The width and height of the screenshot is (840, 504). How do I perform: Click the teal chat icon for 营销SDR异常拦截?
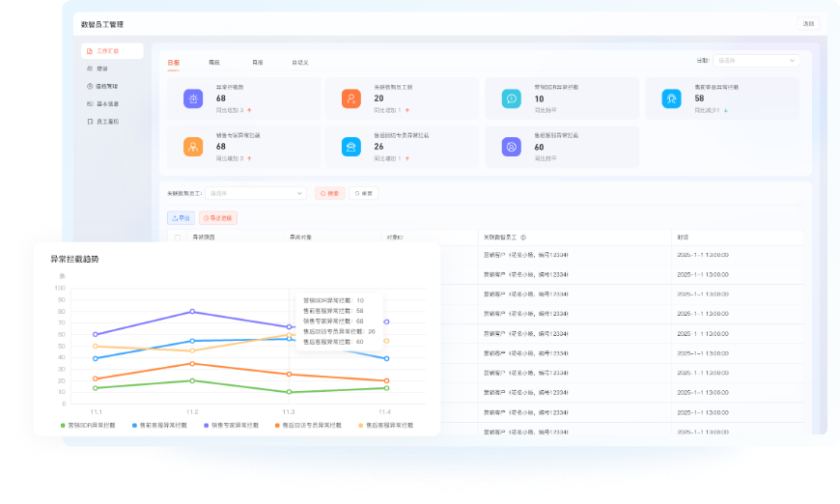tap(511, 98)
